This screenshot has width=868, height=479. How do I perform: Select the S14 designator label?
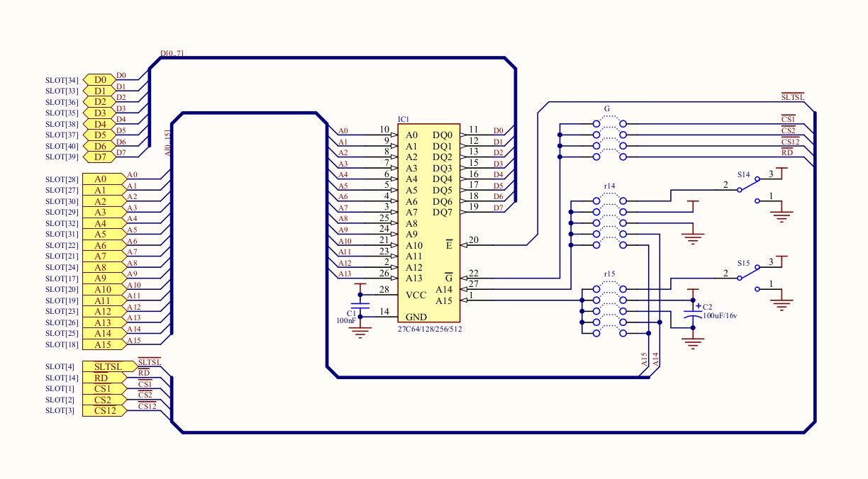tap(743, 174)
